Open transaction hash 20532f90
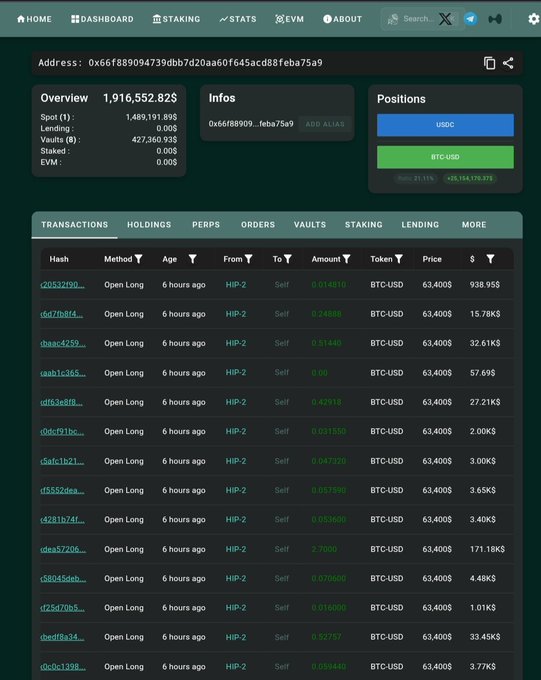This screenshot has height=680, width=541. click(x=62, y=284)
